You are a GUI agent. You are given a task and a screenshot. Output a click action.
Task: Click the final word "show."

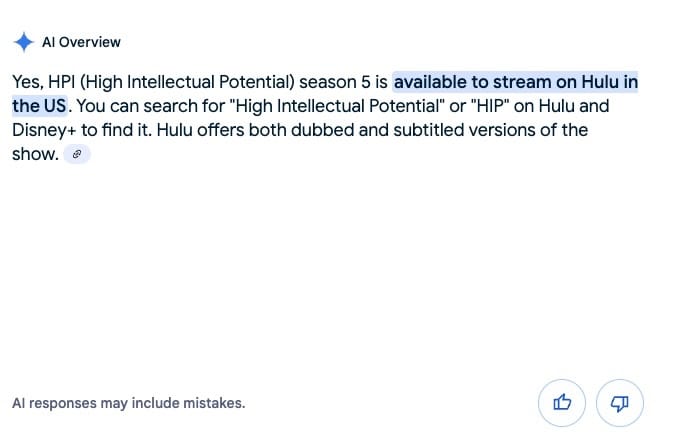tap(35, 154)
